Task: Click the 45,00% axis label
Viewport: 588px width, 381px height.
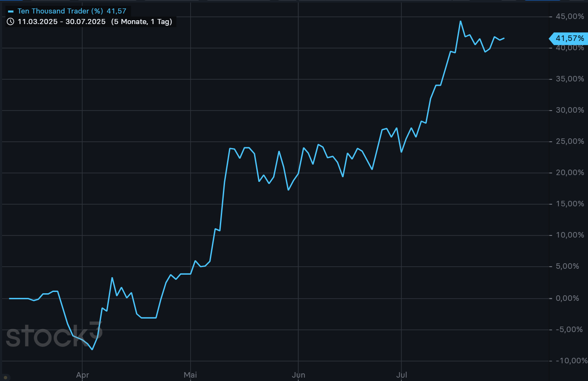Action: [570, 16]
